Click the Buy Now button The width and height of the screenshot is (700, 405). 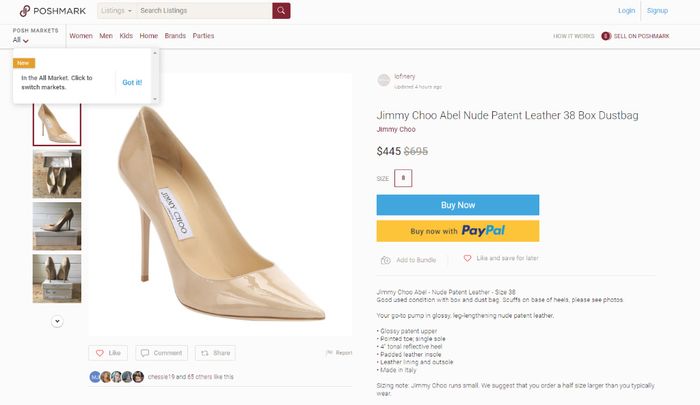coord(458,205)
